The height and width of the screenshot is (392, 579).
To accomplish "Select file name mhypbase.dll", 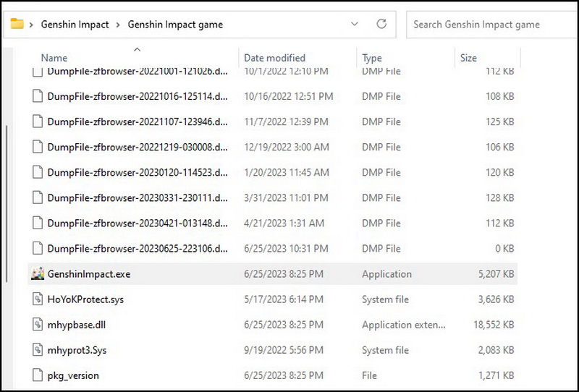I will 77,325.
